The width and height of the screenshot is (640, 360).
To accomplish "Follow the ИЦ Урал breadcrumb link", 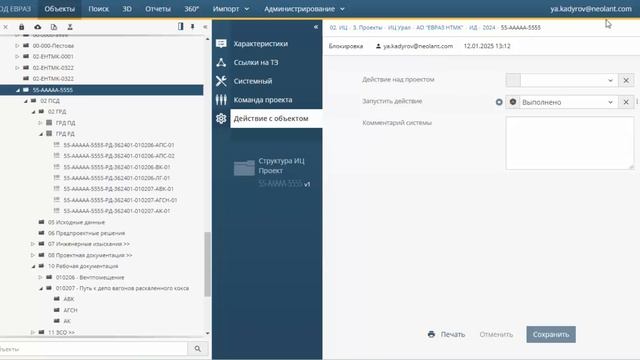I will click(x=399, y=28).
